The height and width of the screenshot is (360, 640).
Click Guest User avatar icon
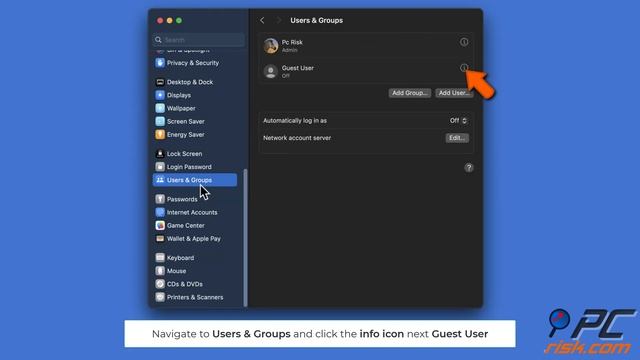[x=271, y=71]
